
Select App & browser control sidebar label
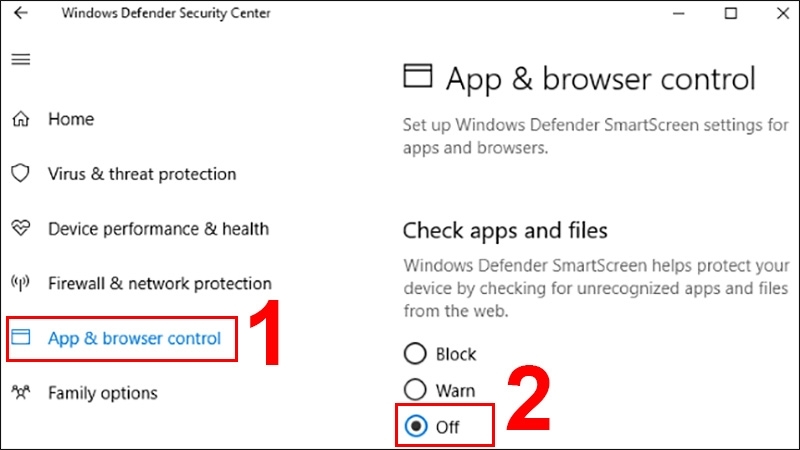pos(134,339)
